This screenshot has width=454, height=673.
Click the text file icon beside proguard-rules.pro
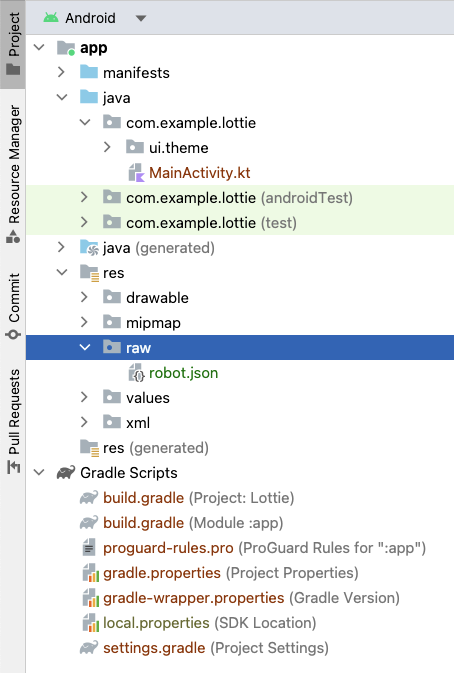pyautogui.click(x=89, y=548)
